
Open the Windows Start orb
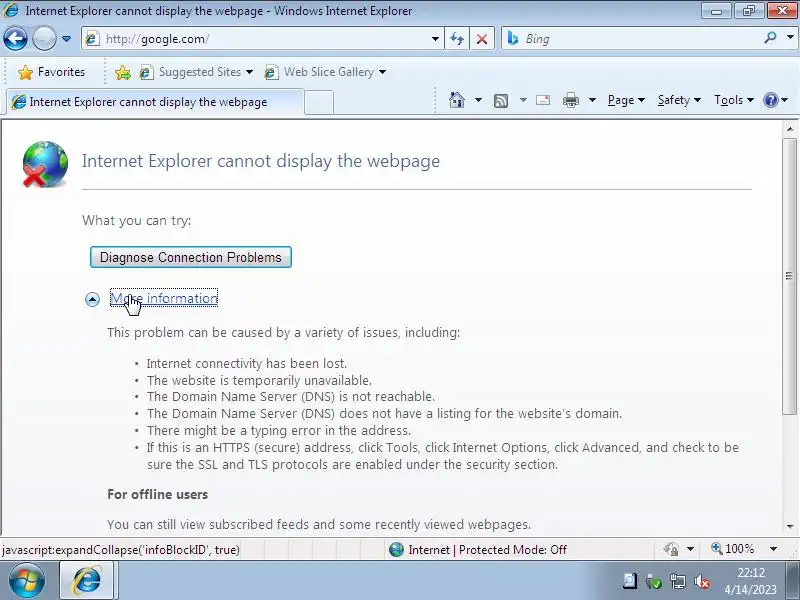point(27,580)
